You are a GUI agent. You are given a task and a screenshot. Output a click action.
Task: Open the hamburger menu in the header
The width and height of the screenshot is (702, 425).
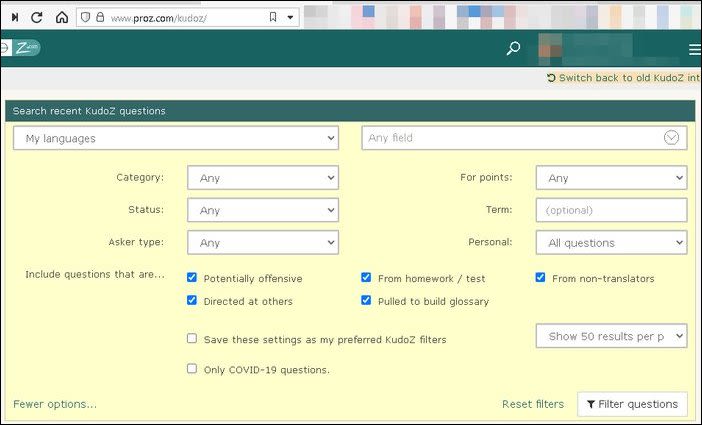pos(695,49)
